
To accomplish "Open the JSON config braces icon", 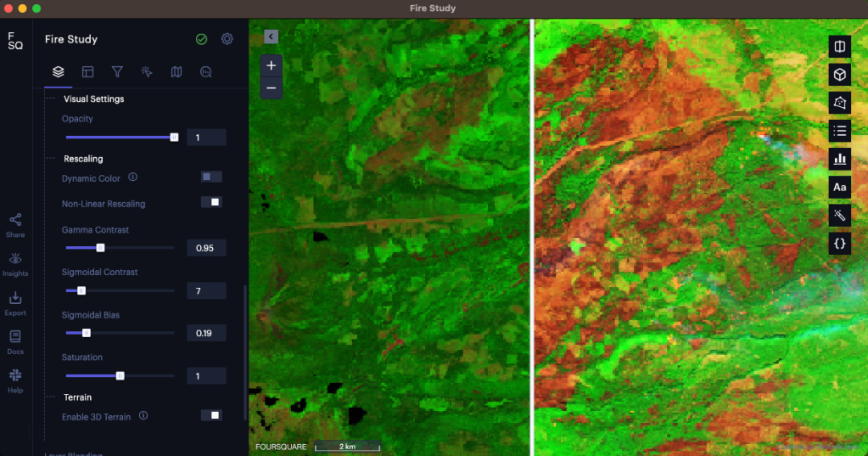I will tap(840, 244).
